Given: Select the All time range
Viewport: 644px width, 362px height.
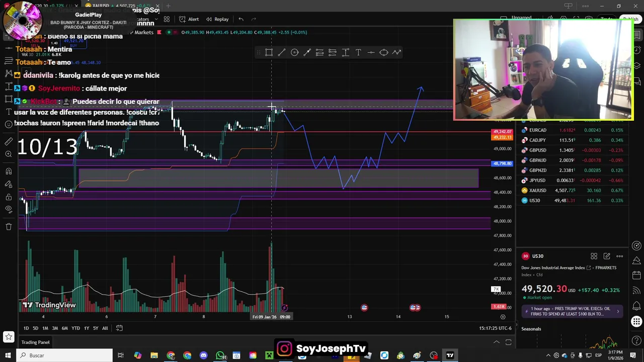Looking at the screenshot, I should pos(105,328).
